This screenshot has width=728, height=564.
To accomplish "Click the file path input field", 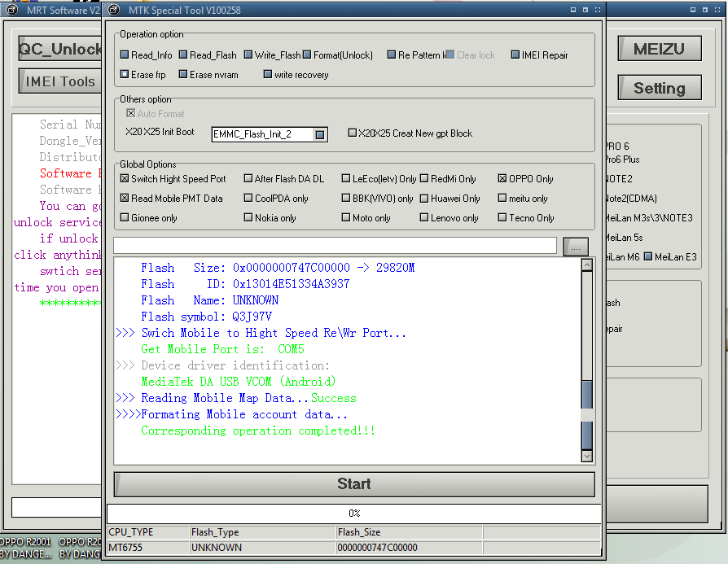I will [335, 246].
